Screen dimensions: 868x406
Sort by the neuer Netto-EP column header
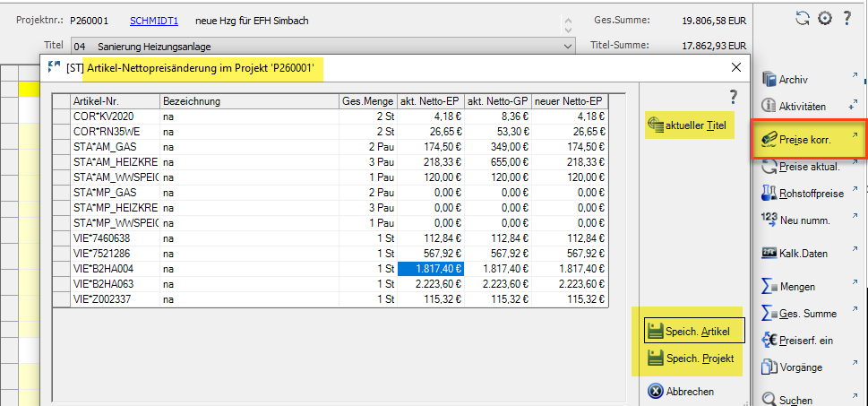pyautogui.click(x=569, y=101)
